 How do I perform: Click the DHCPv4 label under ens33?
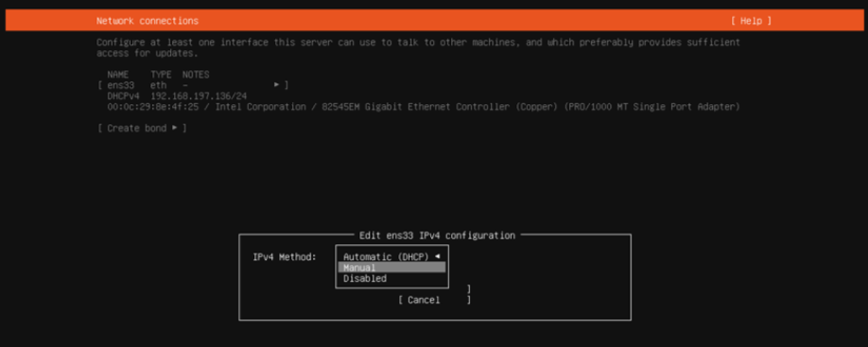(124, 95)
